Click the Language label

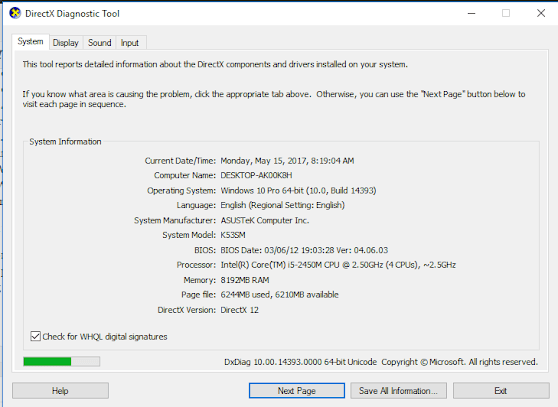click(x=196, y=205)
